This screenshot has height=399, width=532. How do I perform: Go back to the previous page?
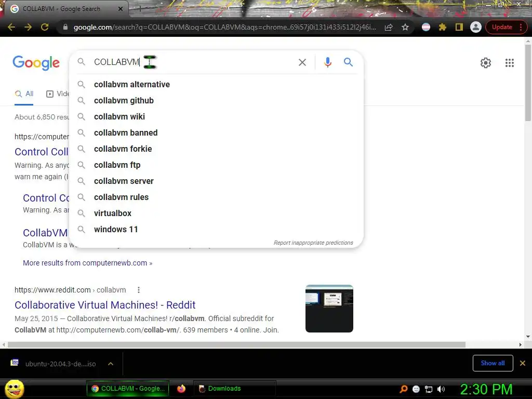[11, 27]
